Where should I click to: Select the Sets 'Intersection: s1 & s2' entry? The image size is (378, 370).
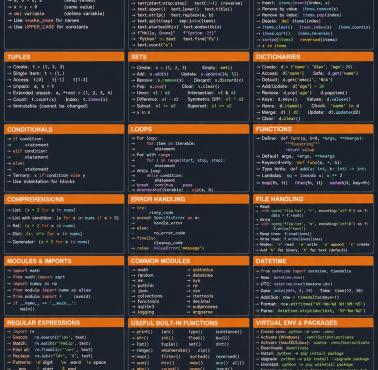coord(211,93)
